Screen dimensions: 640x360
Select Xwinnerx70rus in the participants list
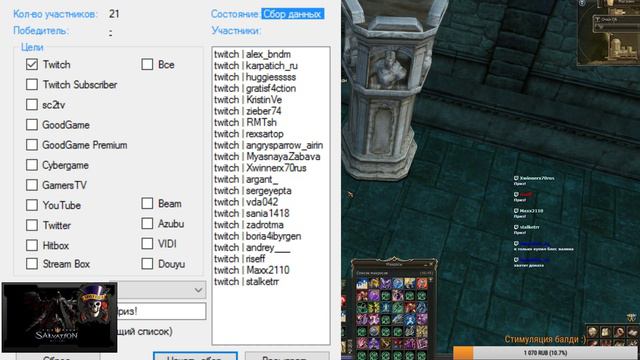(260, 168)
